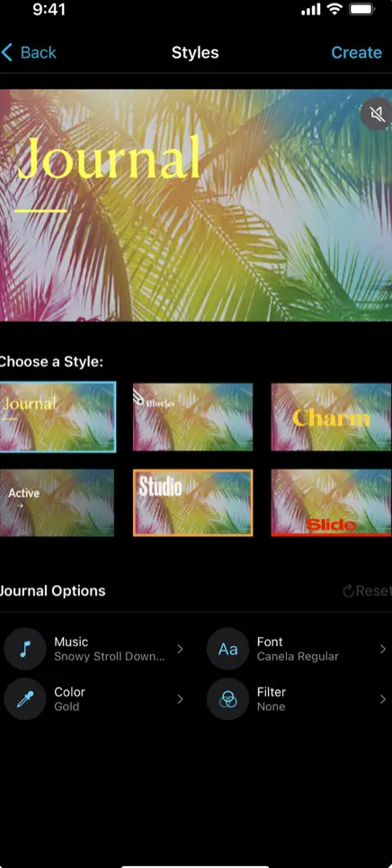Tap the Styles title
Image resolution: width=392 pixels, height=868 pixels.
195,53
